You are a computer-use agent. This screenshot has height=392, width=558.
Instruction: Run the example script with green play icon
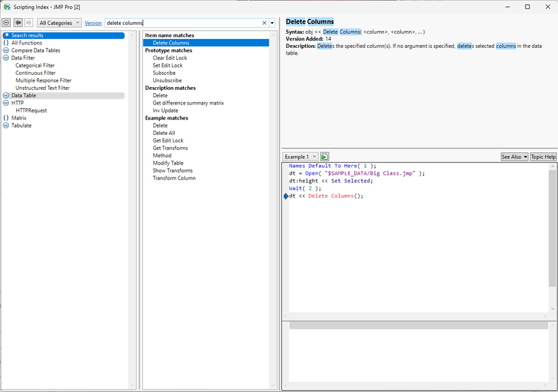pyautogui.click(x=325, y=157)
